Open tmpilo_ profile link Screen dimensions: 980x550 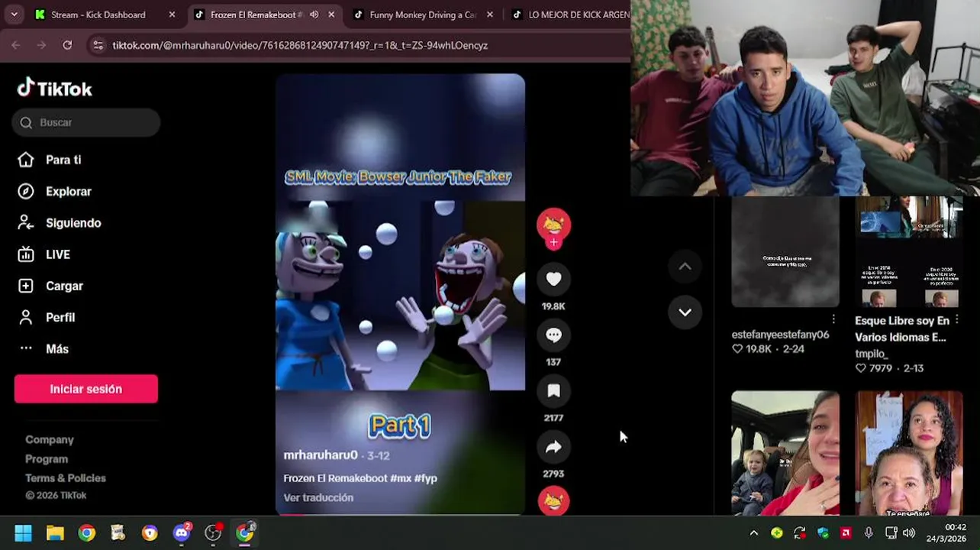[871, 354]
